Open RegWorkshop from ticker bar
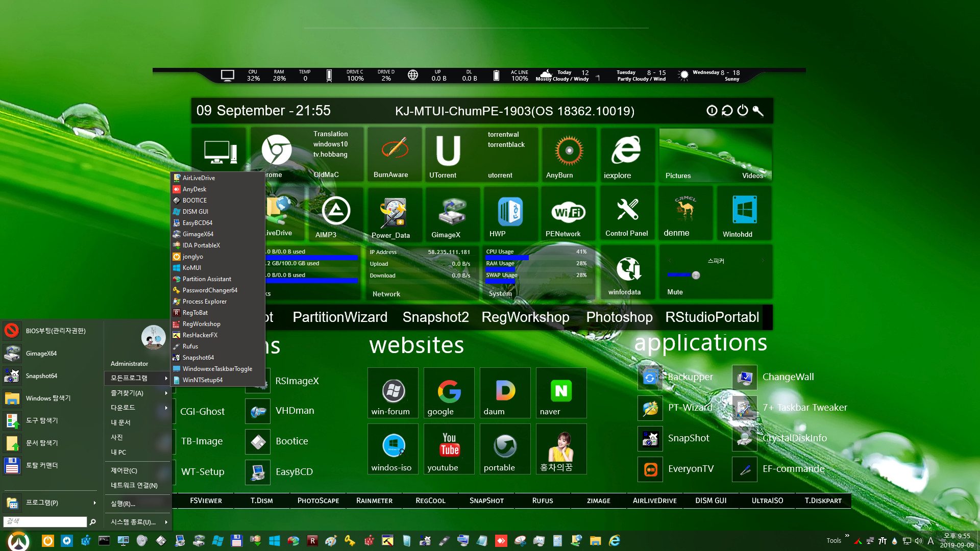980x551 pixels. (525, 317)
